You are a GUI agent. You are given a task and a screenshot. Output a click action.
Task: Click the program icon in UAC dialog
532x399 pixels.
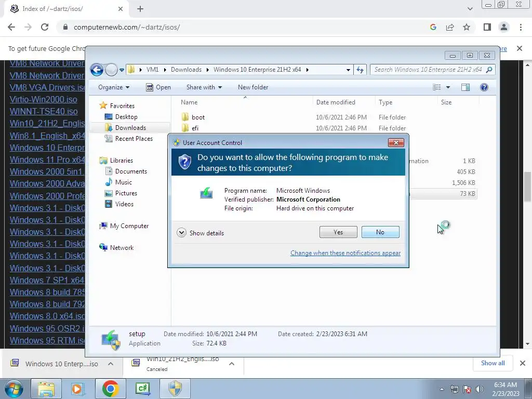(x=206, y=193)
